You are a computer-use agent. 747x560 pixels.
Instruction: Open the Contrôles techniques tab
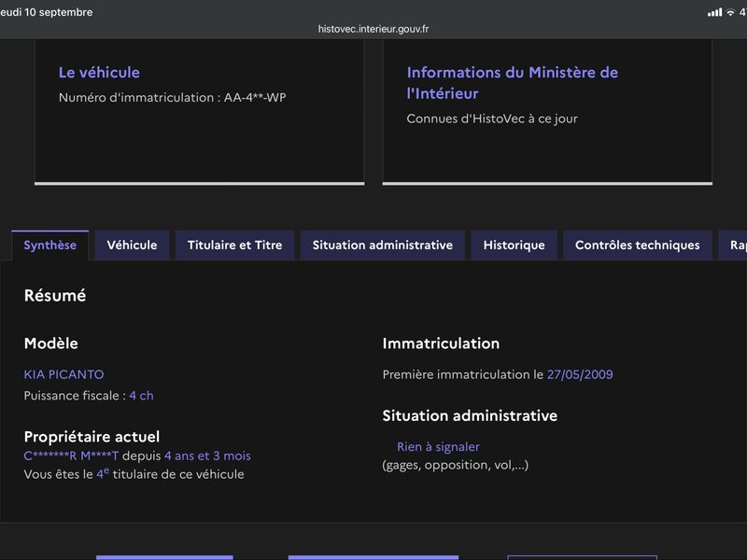638,245
